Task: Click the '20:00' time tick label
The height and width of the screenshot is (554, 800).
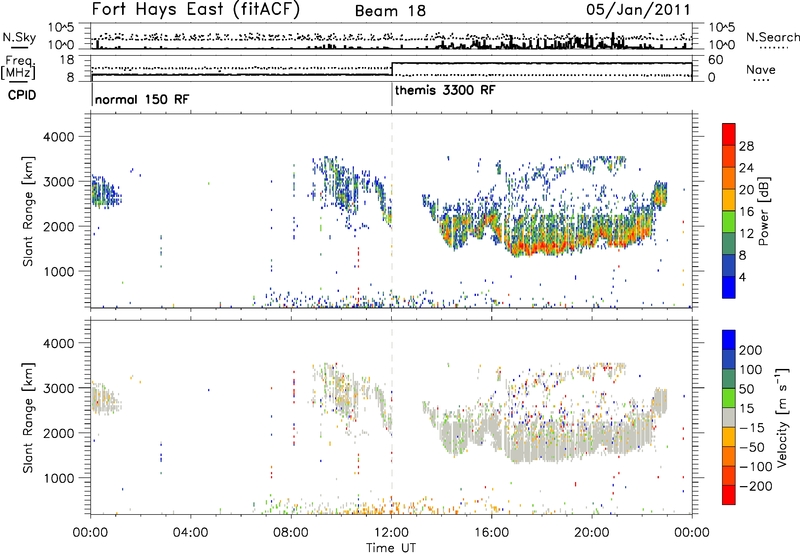Action: (x=592, y=533)
